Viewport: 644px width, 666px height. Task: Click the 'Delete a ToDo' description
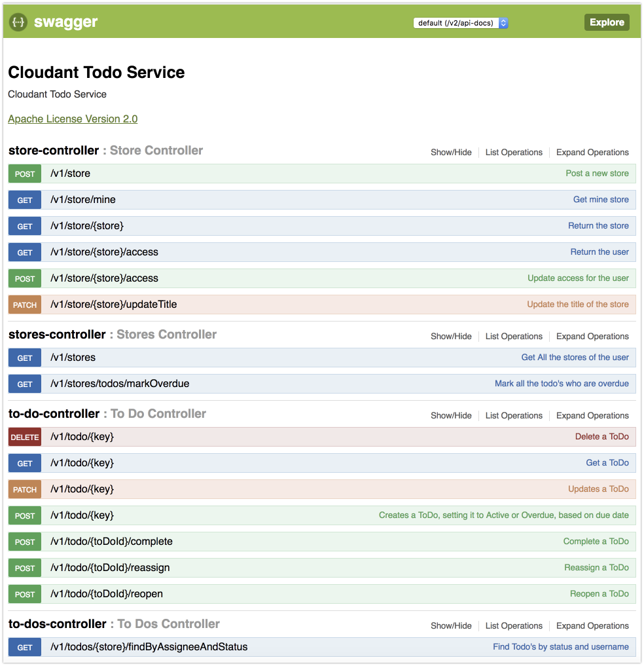tap(601, 437)
